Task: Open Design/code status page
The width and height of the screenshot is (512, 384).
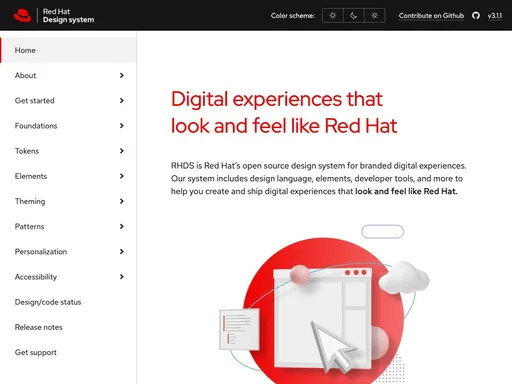Action: tap(48, 302)
